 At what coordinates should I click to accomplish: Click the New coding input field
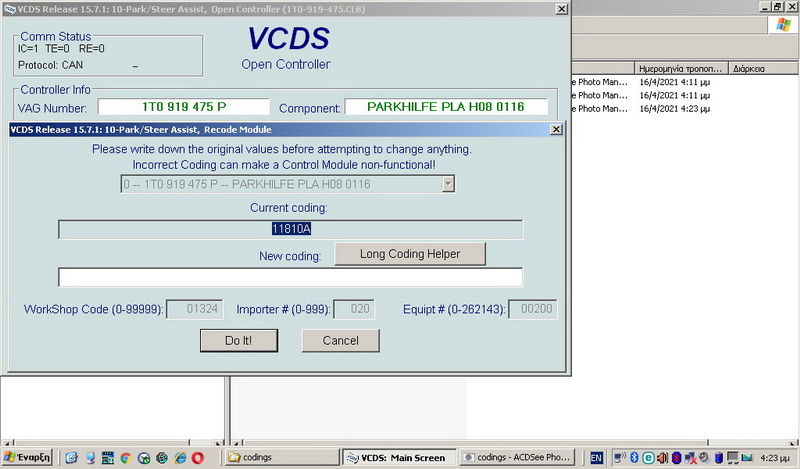tap(290, 277)
